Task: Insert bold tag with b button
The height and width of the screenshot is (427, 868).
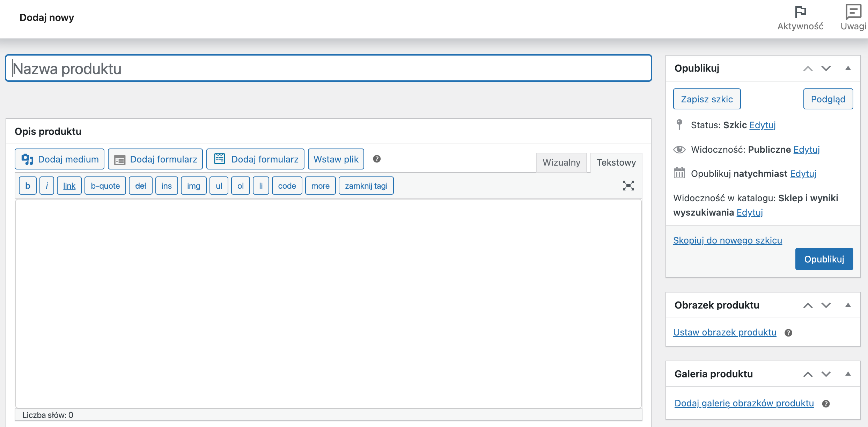Action: 28,186
